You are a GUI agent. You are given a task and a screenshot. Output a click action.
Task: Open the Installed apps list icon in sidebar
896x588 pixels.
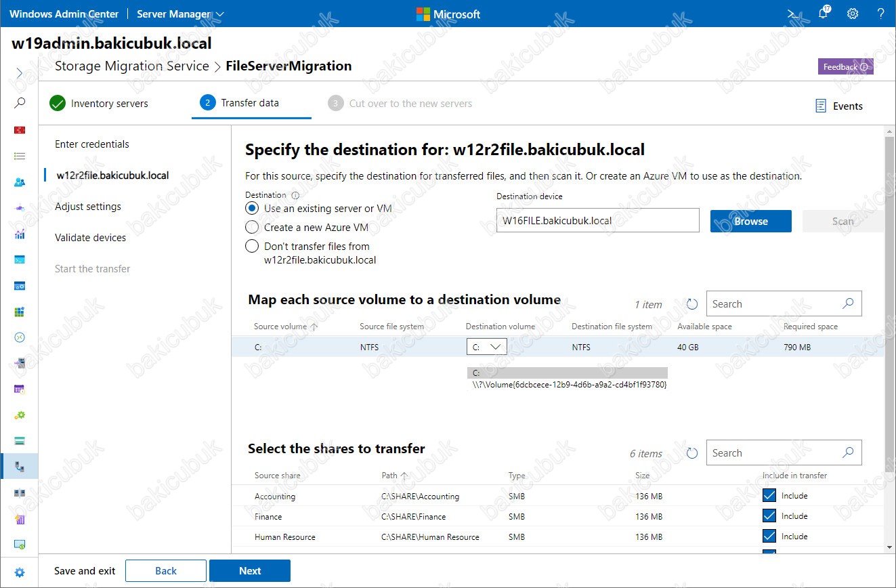(x=20, y=156)
